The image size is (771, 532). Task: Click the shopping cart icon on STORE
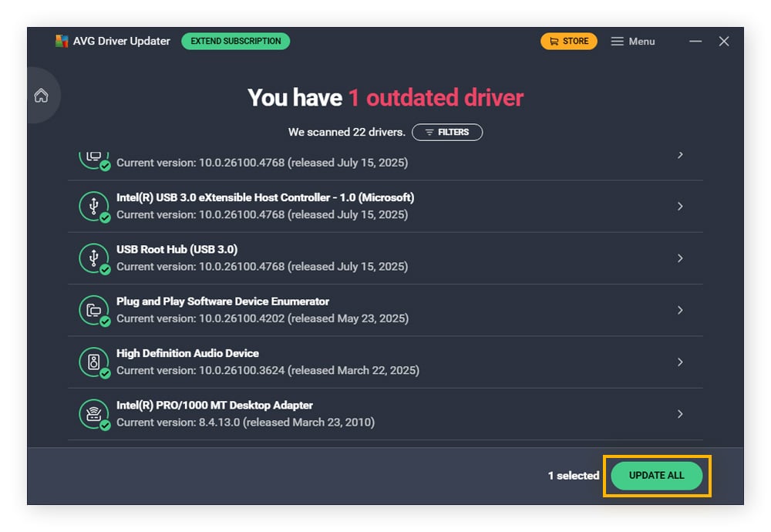click(553, 41)
